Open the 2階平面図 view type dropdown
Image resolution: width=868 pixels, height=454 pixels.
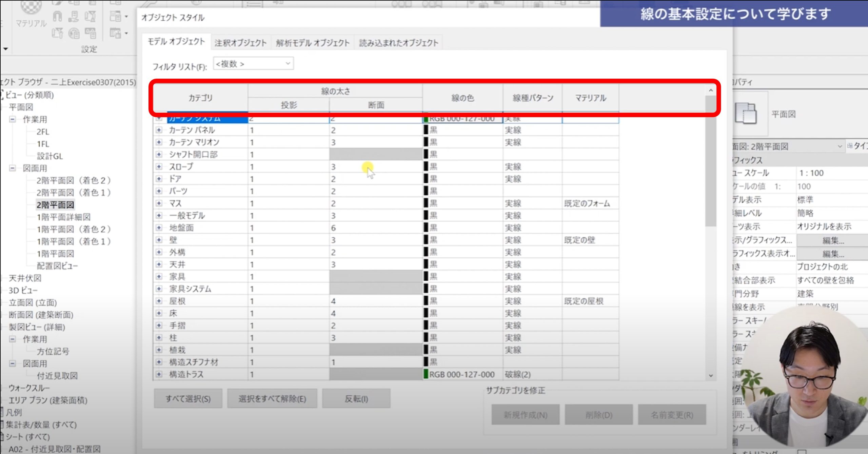tap(840, 146)
